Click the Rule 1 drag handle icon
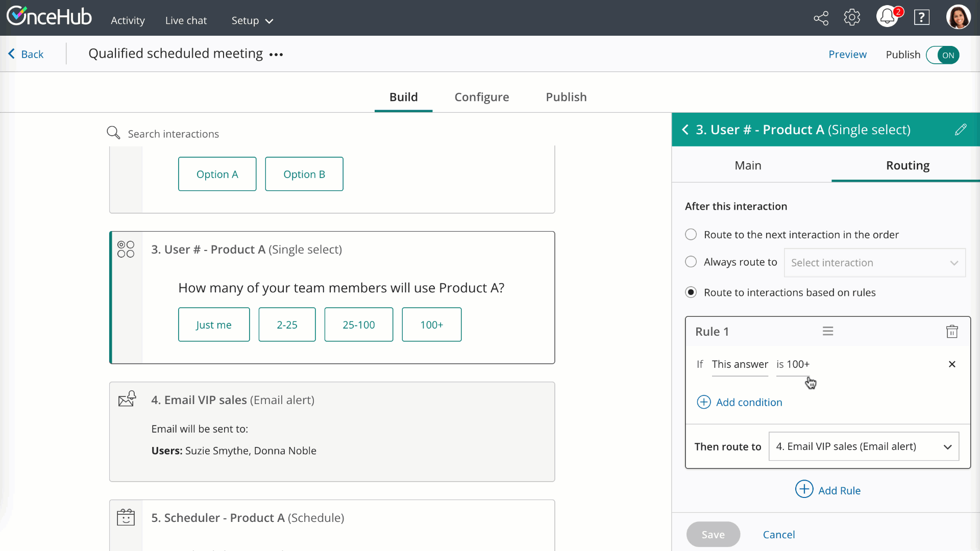 (x=827, y=332)
